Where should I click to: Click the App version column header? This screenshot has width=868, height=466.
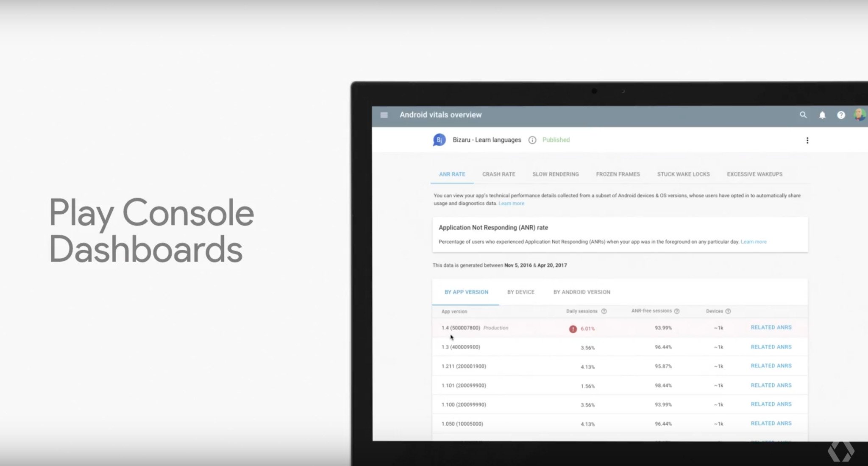tap(454, 312)
